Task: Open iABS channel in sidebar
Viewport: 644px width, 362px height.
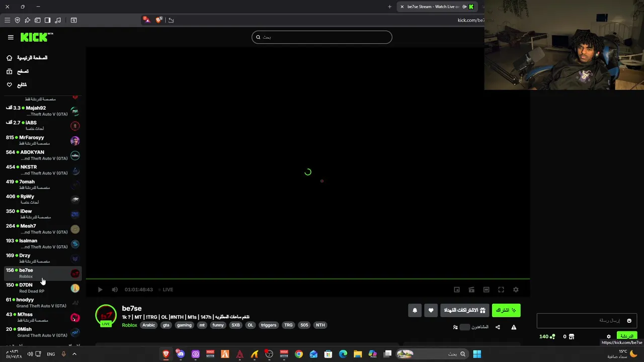Action: pos(43,125)
